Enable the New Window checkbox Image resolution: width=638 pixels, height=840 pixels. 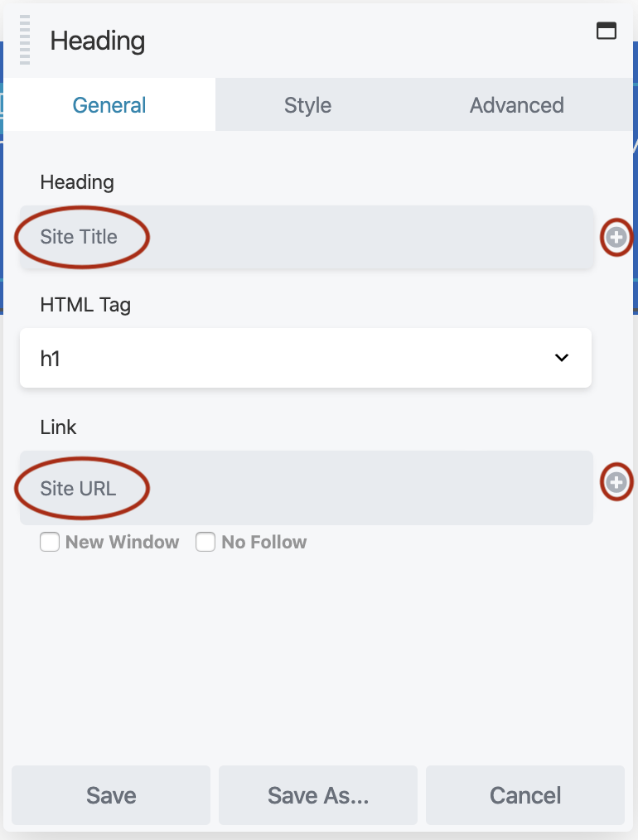[x=50, y=542]
